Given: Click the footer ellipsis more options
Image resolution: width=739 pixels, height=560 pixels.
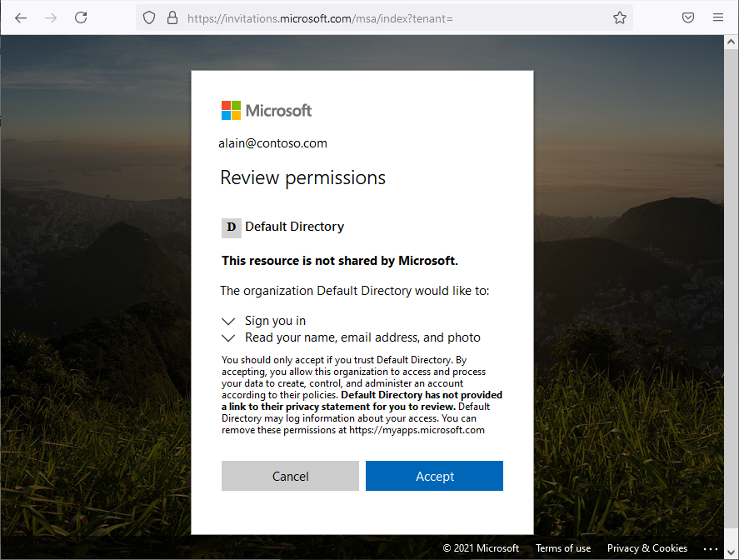Looking at the screenshot, I should click(x=710, y=548).
